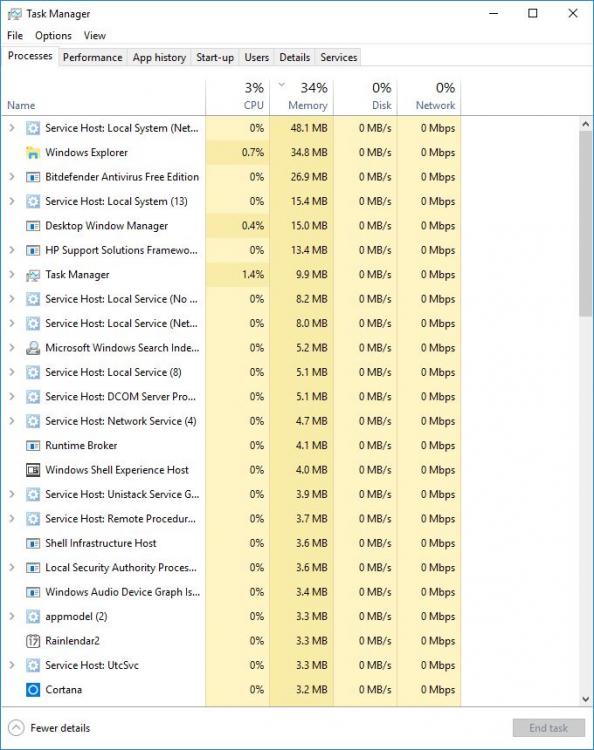
Task: Switch to the Start-up tab
Action: 215,57
